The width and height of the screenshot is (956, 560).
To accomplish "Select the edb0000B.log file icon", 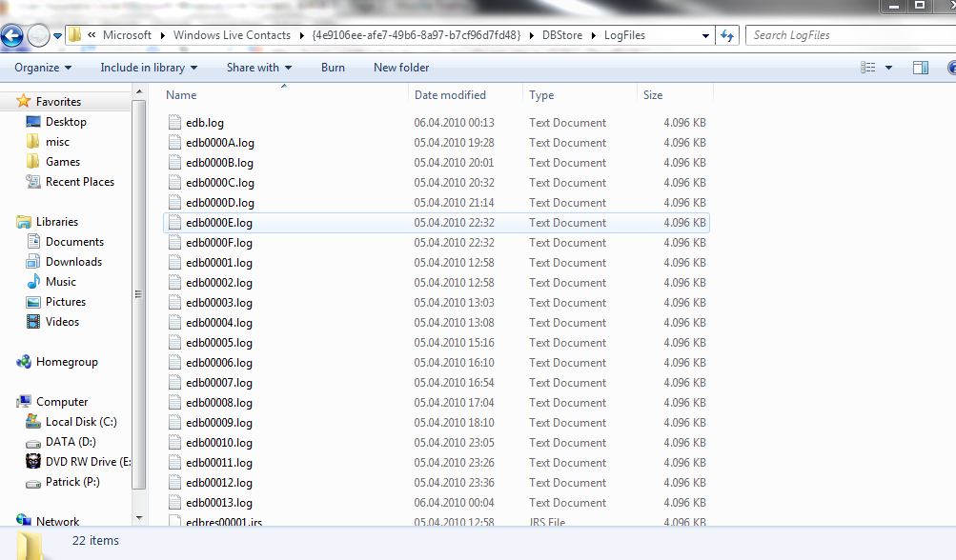I will tap(175, 163).
